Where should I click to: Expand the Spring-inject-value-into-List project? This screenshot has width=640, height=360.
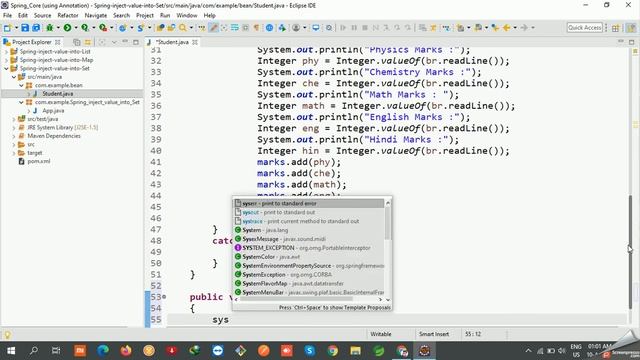(6, 52)
